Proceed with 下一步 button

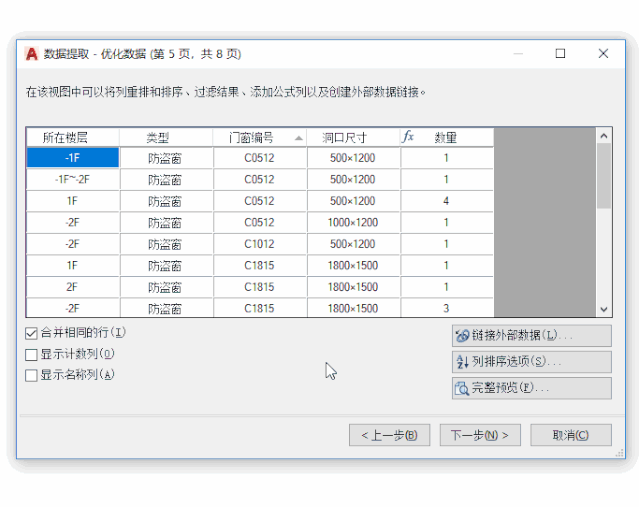pos(480,435)
